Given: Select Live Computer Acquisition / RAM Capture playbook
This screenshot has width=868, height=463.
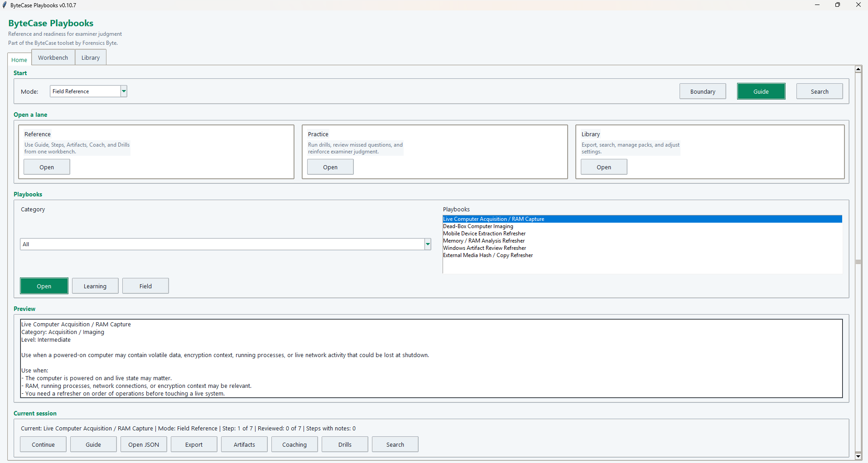Looking at the screenshot, I should click(x=642, y=219).
